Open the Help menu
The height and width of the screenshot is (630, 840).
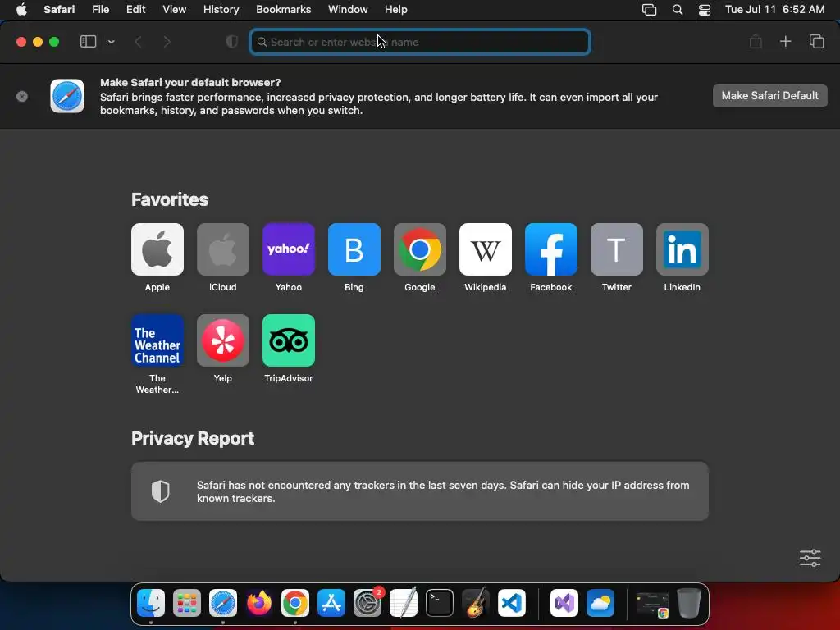396,9
